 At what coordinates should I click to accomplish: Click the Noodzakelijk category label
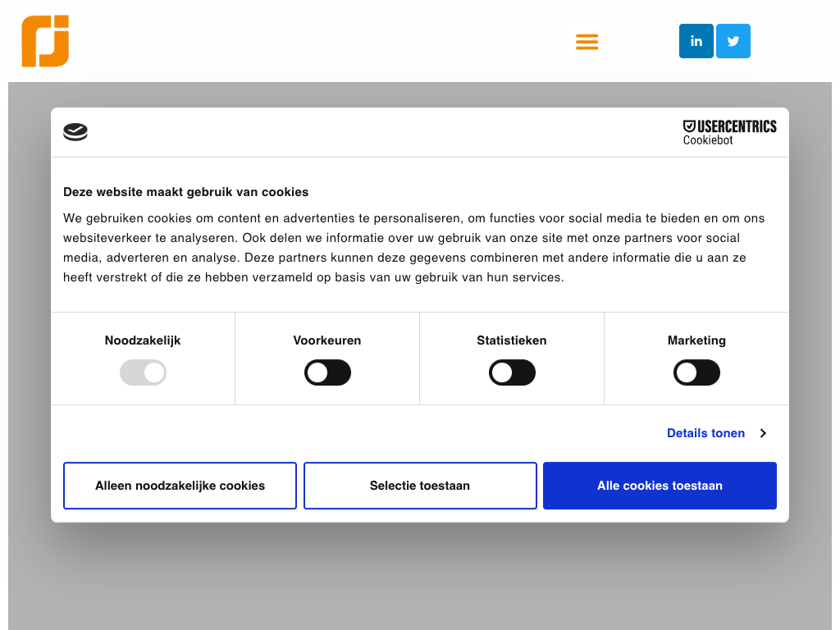point(143,340)
